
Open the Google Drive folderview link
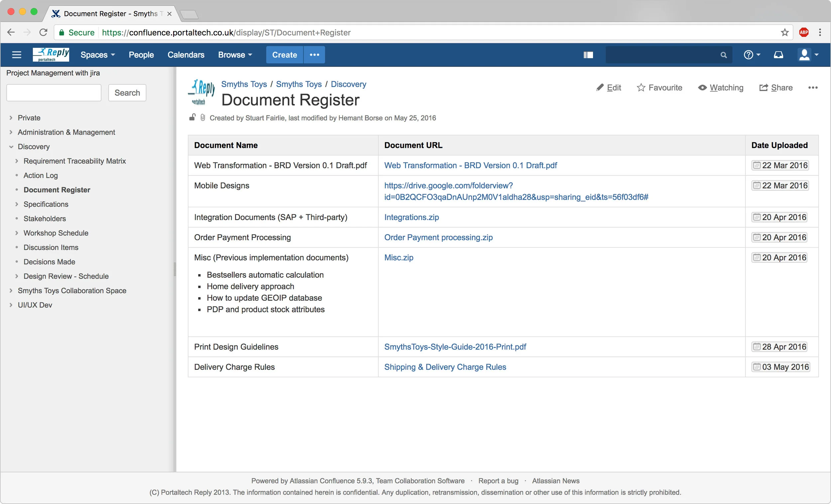(x=516, y=191)
